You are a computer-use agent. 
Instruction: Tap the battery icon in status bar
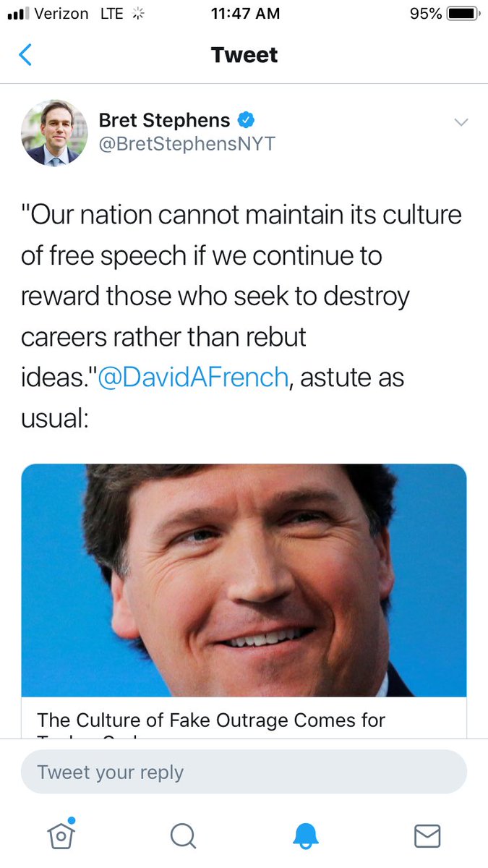click(x=463, y=13)
